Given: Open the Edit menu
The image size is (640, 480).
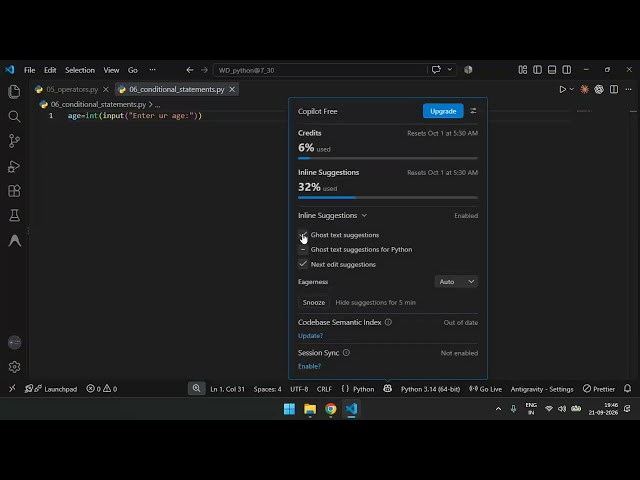Looking at the screenshot, I should click(x=50, y=70).
